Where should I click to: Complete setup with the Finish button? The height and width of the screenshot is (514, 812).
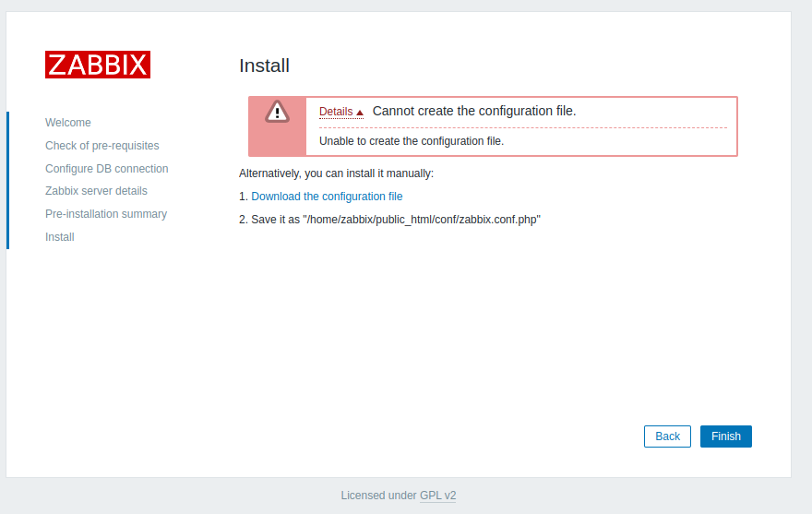(725, 436)
